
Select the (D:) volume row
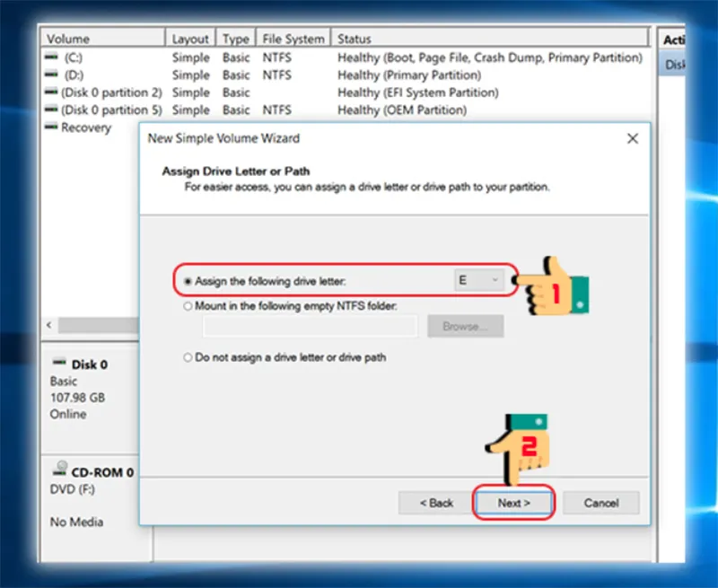346,75
